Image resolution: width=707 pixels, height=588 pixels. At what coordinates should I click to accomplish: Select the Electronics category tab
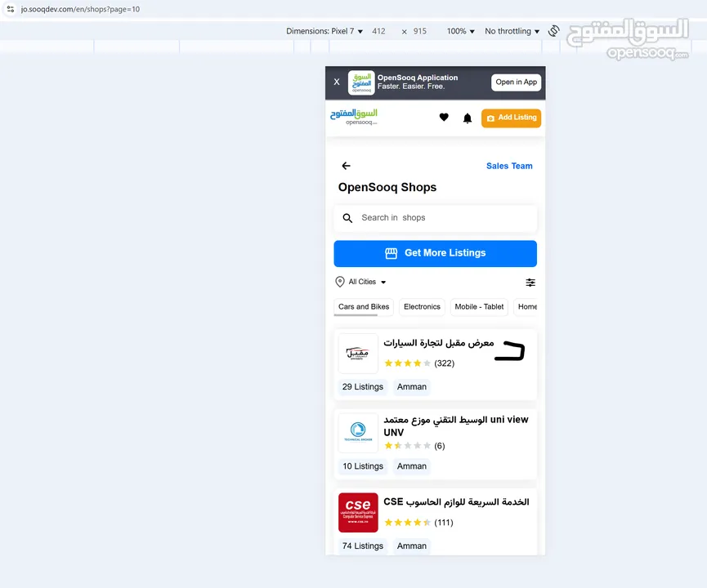coord(422,307)
